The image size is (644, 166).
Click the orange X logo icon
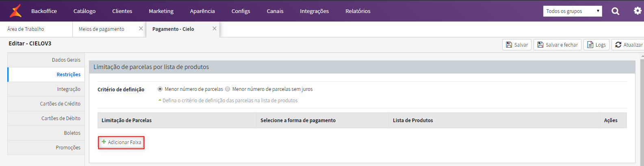click(x=16, y=11)
